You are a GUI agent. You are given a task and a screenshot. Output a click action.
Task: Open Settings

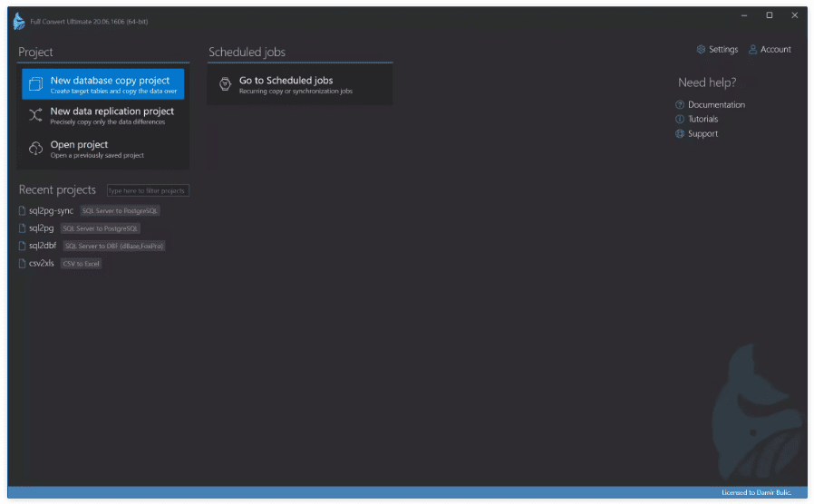pos(717,49)
